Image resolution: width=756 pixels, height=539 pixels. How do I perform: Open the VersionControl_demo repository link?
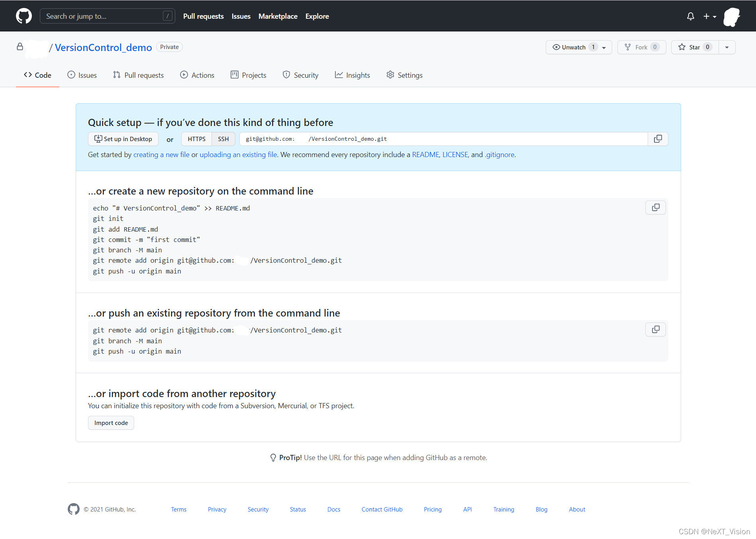coord(104,47)
